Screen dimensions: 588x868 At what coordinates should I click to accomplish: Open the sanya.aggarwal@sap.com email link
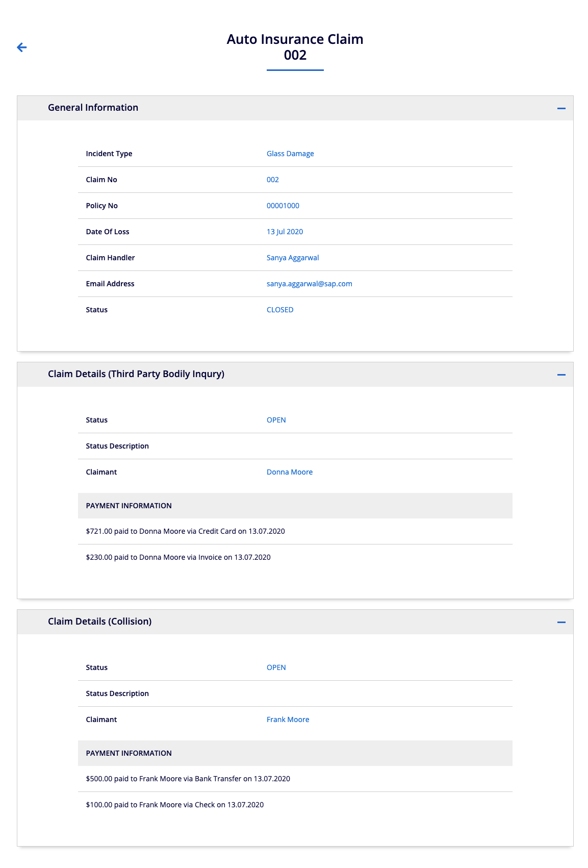coord(309,284)
